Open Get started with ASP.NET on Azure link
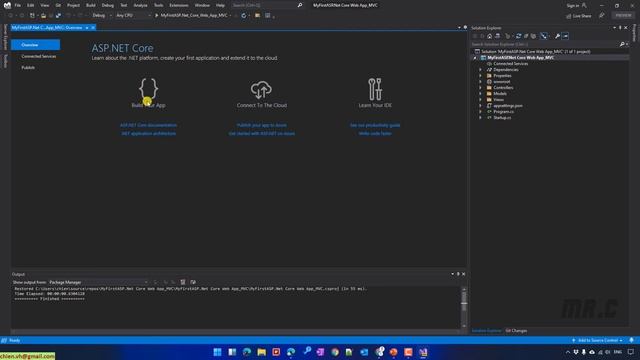Image resolution: width=640 pixels, height=360 pixels. [261, 133]
